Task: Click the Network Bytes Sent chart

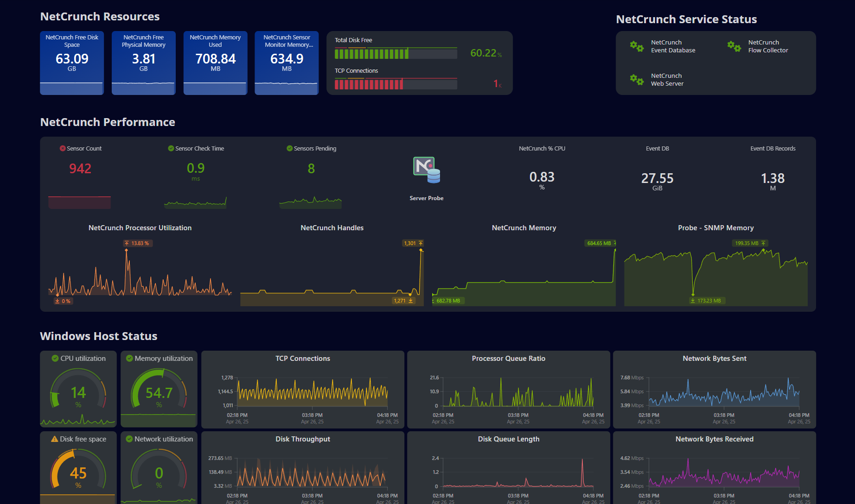Action: click(724, 392)
